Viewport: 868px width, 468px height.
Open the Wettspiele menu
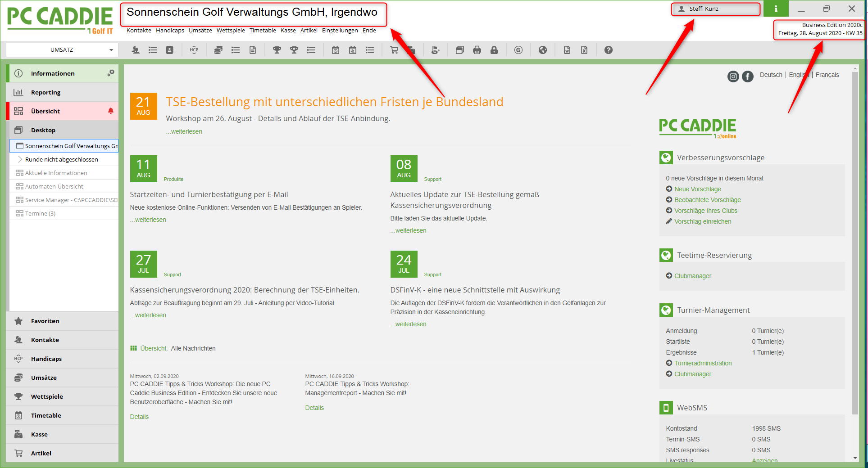click(231, 31)
